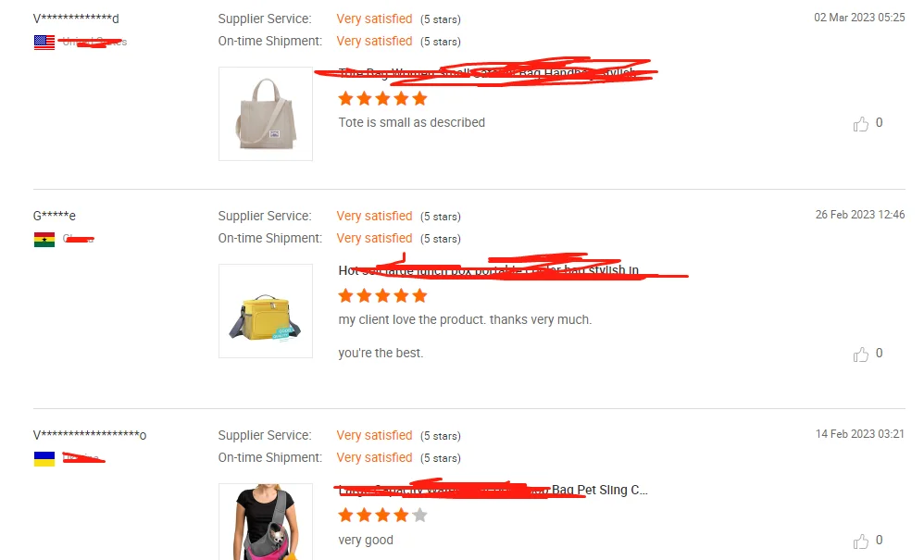Screen dimensions: 924x560
Task: Click the review date 02 Mar 2023 05:25
Action: click(859, 18)
